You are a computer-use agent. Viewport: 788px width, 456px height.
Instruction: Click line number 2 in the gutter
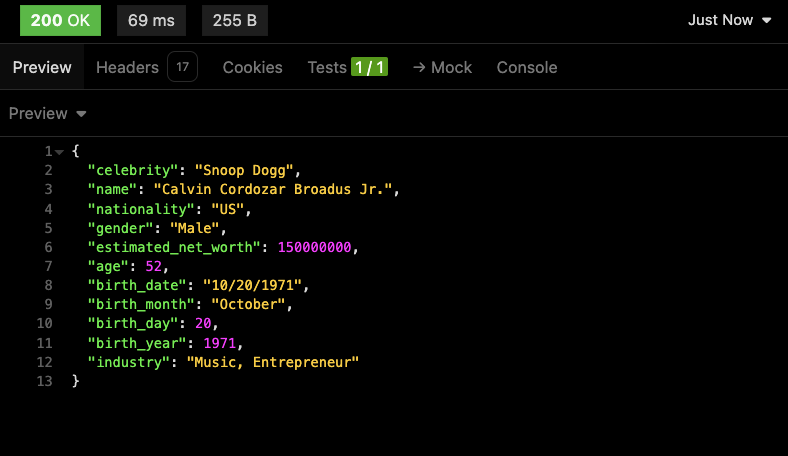[x=48, y=170]
